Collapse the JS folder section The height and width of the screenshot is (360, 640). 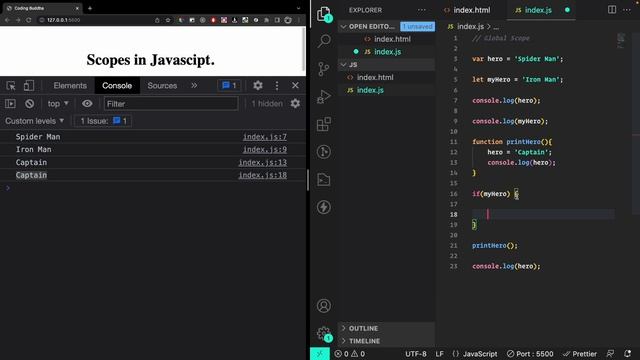coord(343,64)
